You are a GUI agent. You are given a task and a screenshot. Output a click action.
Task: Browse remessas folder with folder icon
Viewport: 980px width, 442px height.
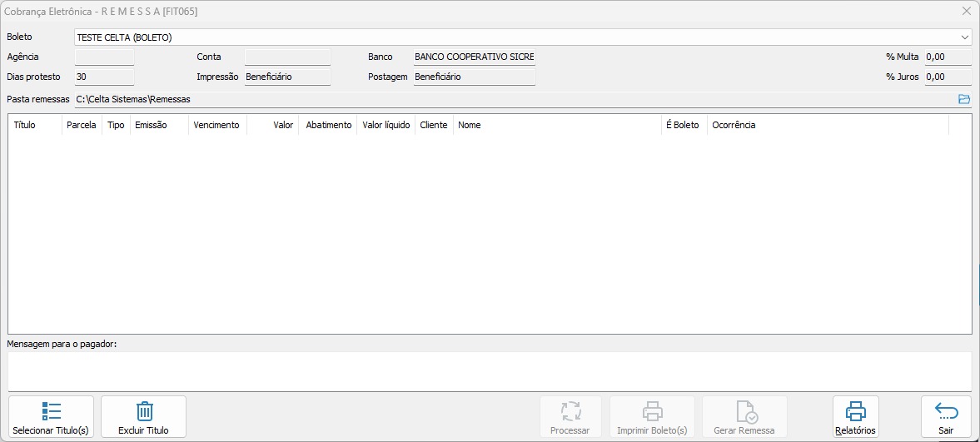pyautogui.click(x=964, y=99)
